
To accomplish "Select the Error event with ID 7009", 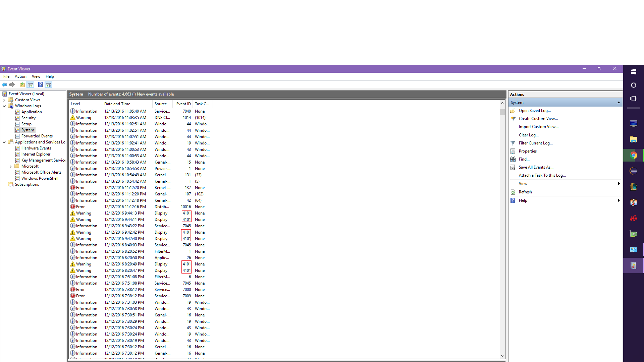I will [141, 296].
